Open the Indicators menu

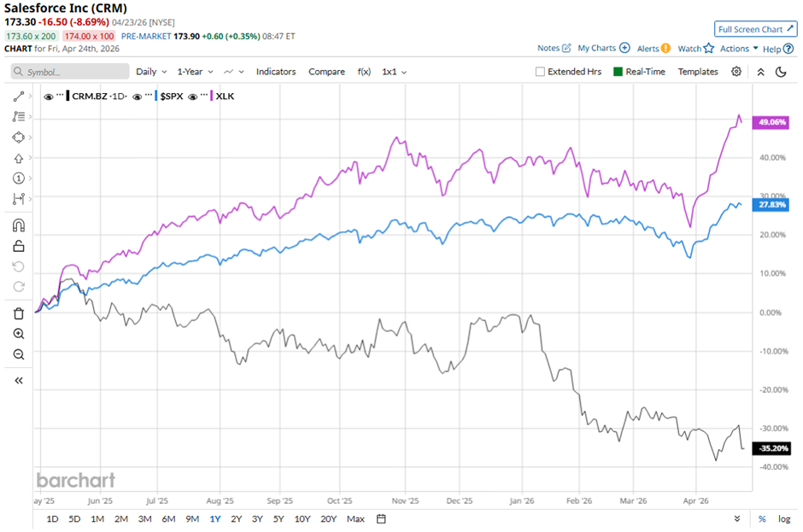(x=276, y=72)
